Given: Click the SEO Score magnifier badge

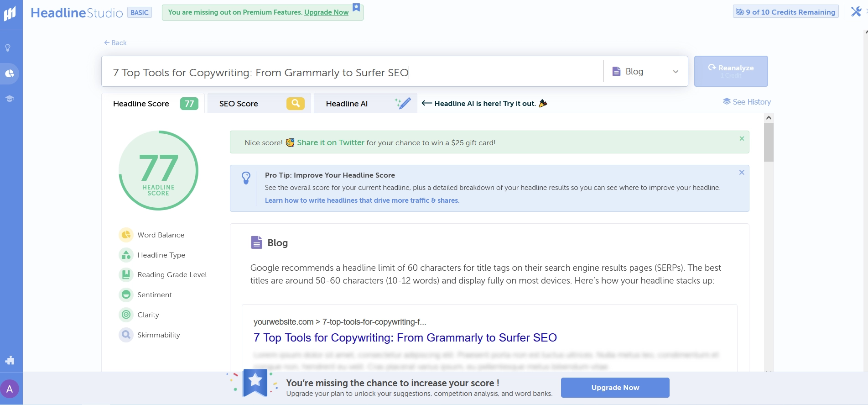Looking at the screenshot, I should [x=296, y=104].
